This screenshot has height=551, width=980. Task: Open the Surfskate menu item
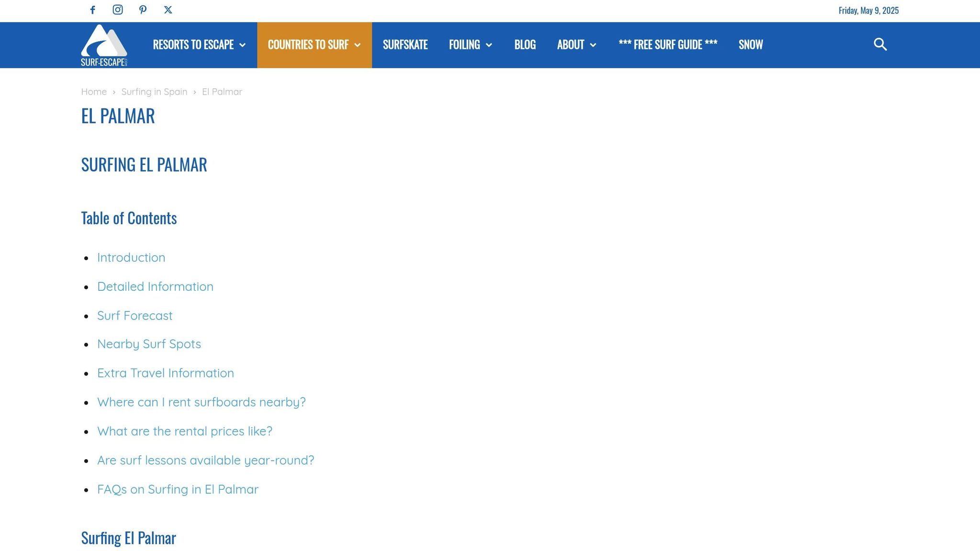pos(405,45)
